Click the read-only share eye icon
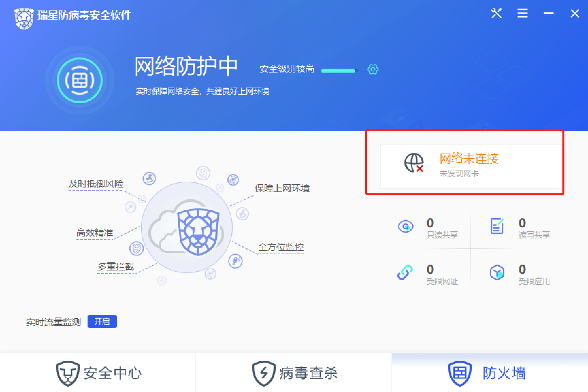 [x=405, y=226]
